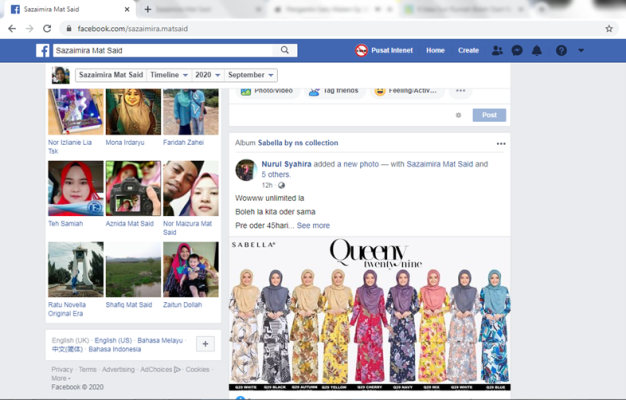The height and width of the screenshot is (400, 626).
Task: Click the Facebook logo in the blue bar
Action: [43, 50]
